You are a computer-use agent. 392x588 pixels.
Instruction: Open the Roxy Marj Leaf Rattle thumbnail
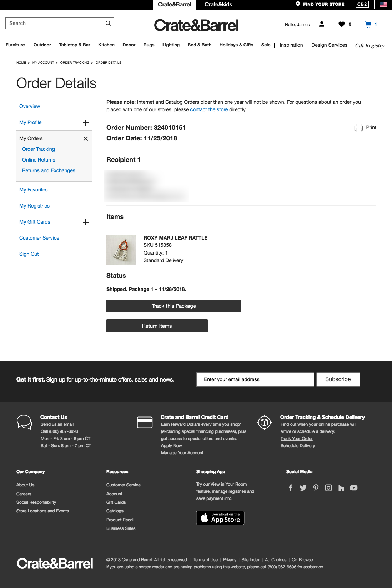pyautogui.click(x=121, y=250)
